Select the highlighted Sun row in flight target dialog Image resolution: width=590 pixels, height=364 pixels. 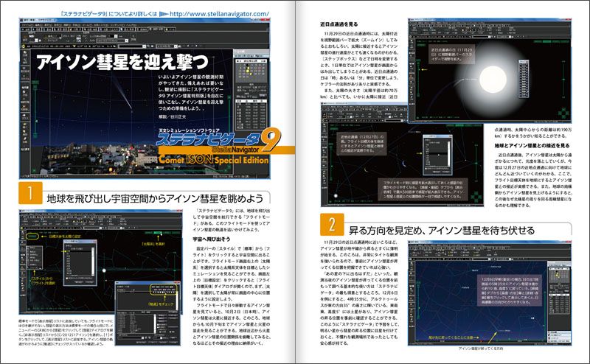pyautogui.click(x=78, y=251)
